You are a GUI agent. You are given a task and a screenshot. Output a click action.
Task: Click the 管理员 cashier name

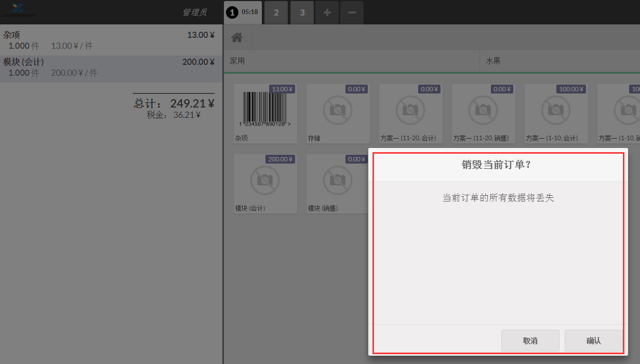194,12
